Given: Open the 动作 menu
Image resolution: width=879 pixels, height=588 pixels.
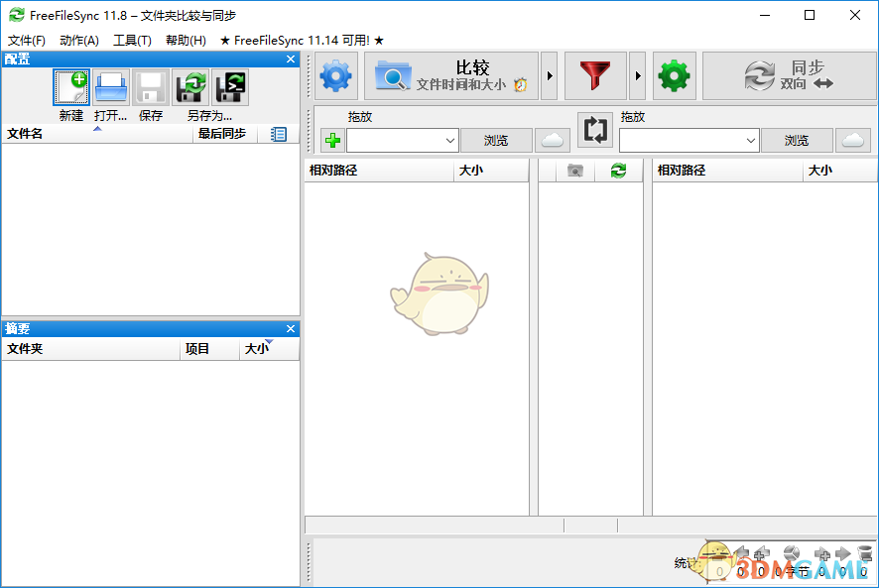Looking at the screenshot, I should tap(79, 40).
